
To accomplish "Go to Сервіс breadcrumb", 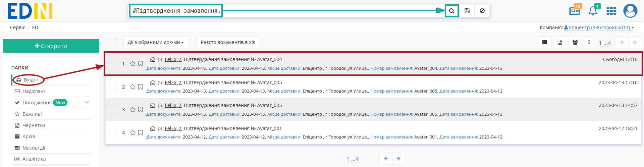I will [17, 27].
